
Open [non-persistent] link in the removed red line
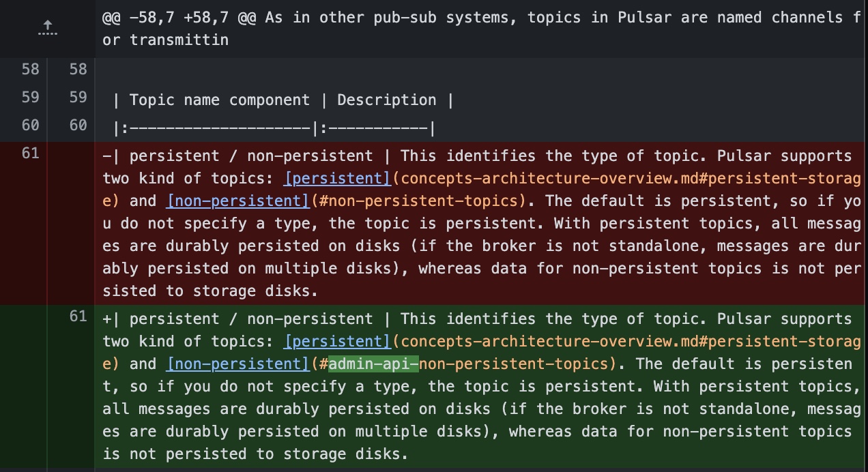[238, 201]
